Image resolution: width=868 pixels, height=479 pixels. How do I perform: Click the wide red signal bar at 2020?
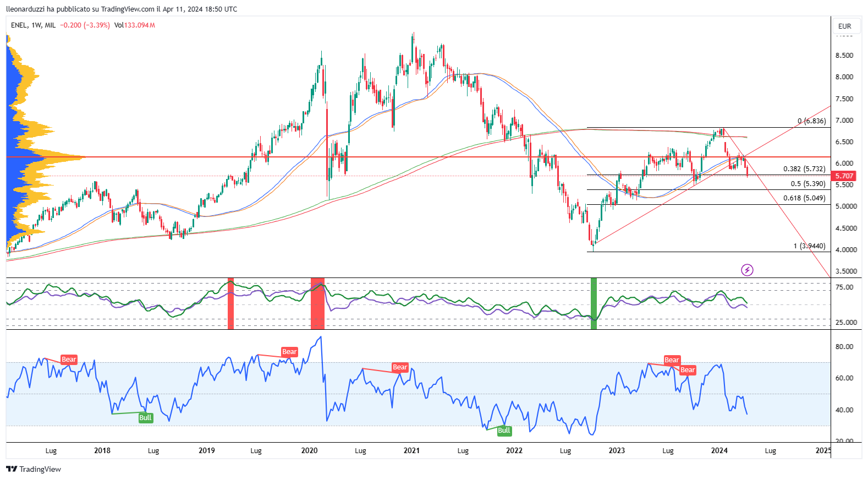coord(317,304)
